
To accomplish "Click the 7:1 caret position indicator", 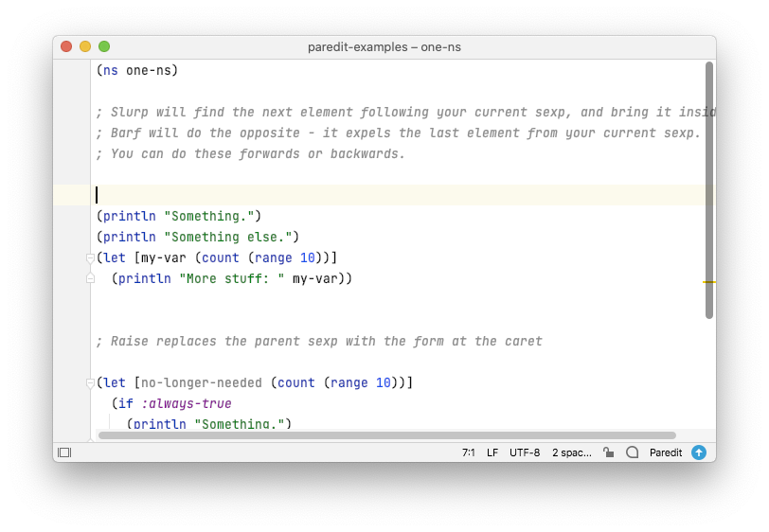I will [x=469, y=452].
